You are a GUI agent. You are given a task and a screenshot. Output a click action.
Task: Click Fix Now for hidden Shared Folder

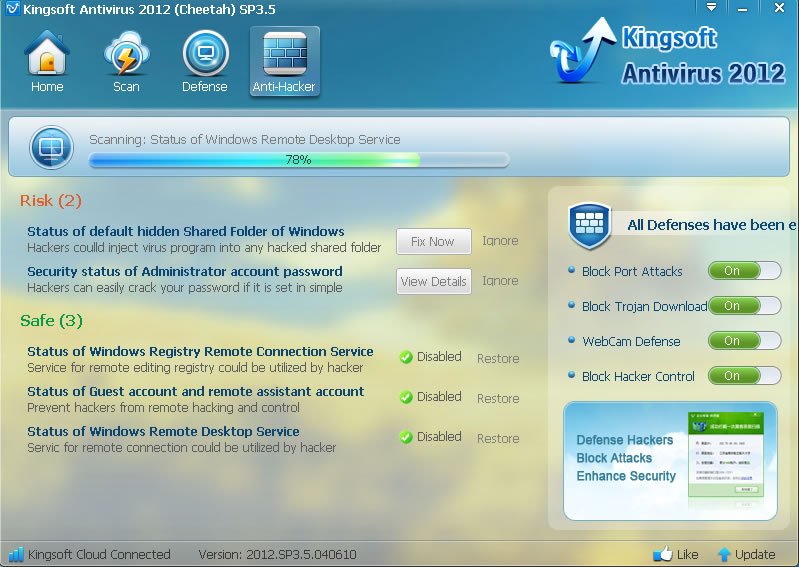[434, 241]
